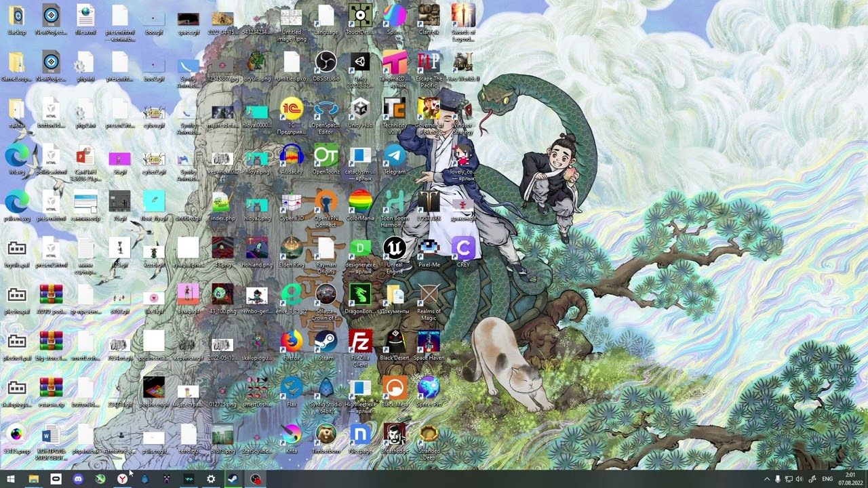Open File Explorer from the taskbar
Screen dimensions: 868x488
click(33, 479)
